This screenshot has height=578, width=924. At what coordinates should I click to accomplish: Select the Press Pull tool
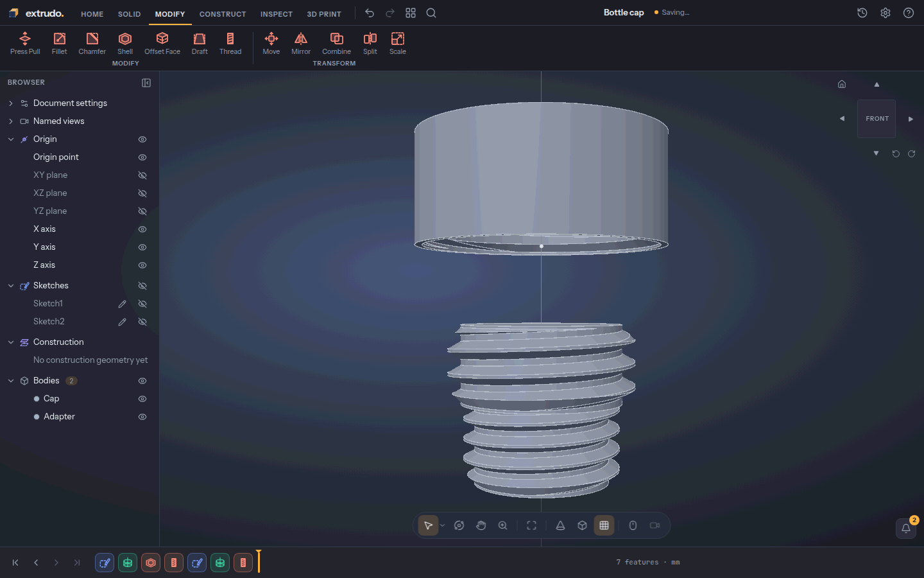[x=25, y=43]
